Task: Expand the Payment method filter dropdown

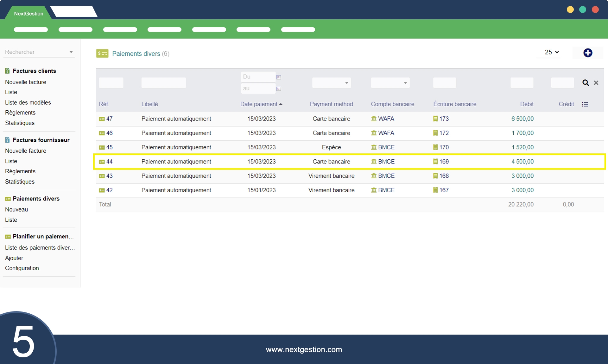Action: tap(331, 83)
